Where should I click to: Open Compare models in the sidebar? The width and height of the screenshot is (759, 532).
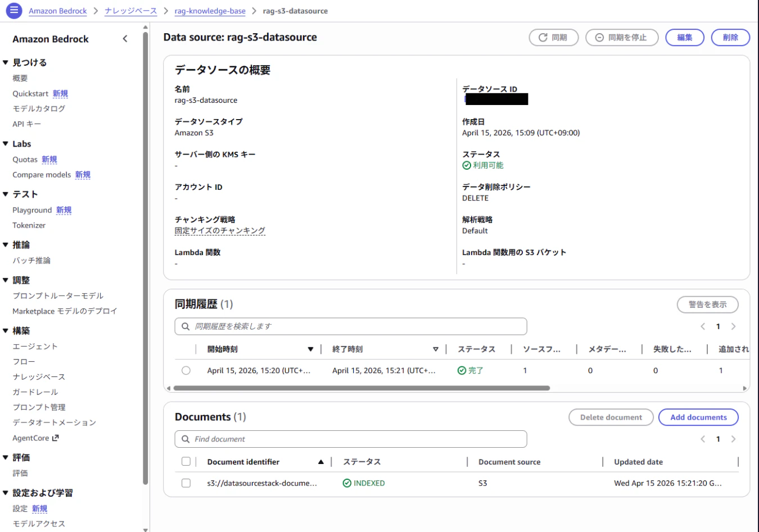(x=42, y=175)
